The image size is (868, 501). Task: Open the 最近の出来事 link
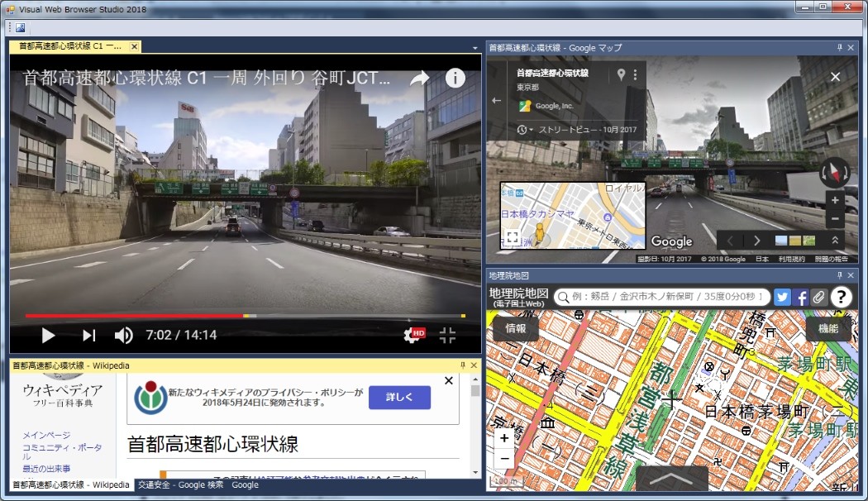(46, 469)
